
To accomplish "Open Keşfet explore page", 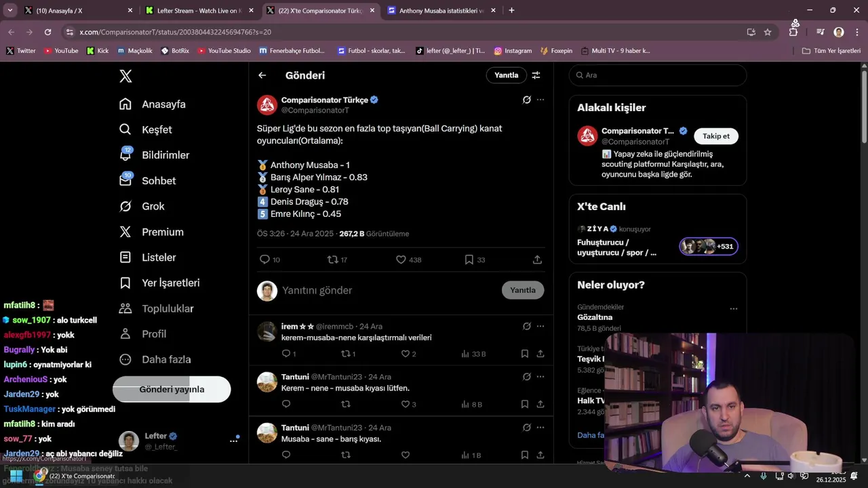I will [146, 129].
